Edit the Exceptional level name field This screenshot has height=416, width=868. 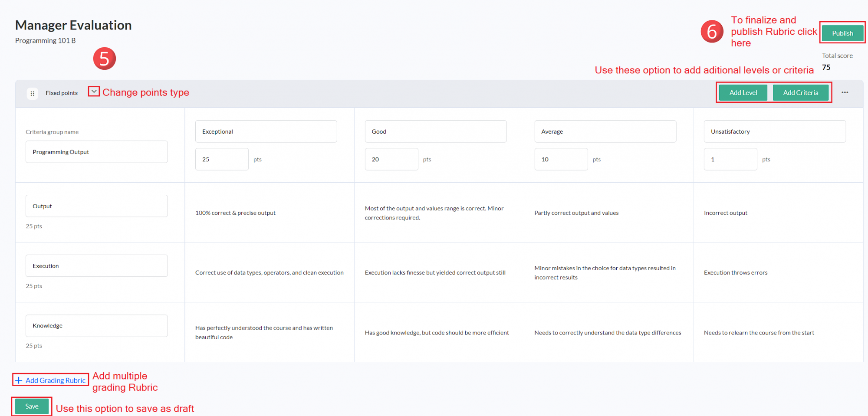(x=266, y=131)
